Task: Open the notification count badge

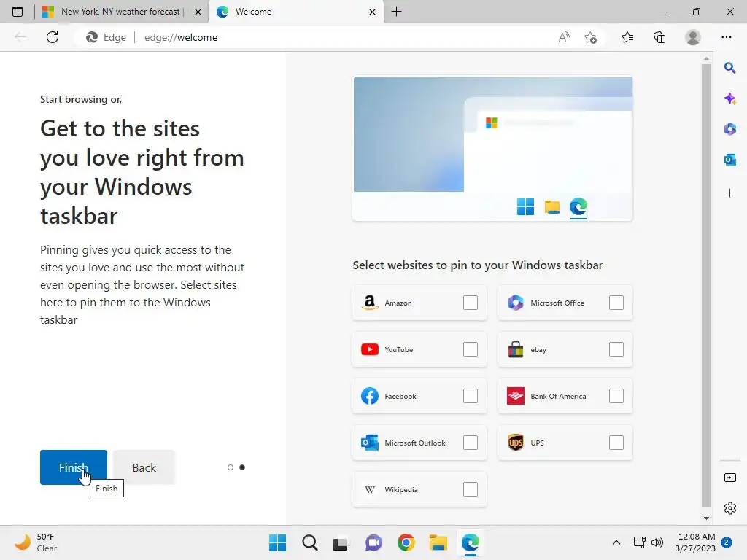Action: (x=727, y=542)
